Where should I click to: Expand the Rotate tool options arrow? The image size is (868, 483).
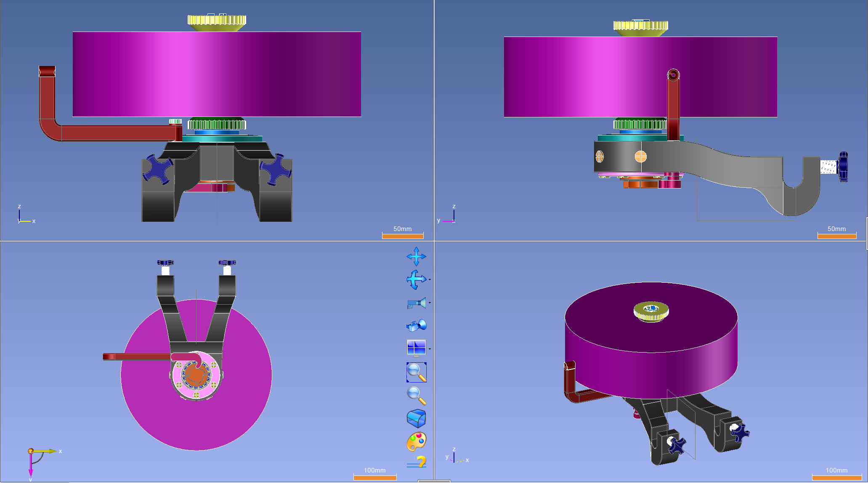430,280
